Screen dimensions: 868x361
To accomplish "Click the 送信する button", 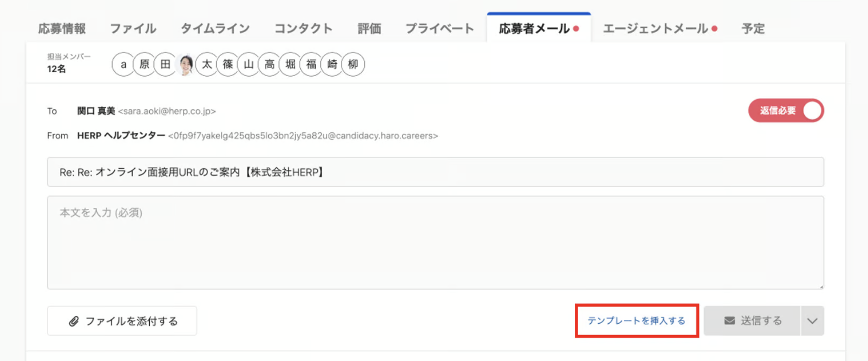I will point(752,321).
